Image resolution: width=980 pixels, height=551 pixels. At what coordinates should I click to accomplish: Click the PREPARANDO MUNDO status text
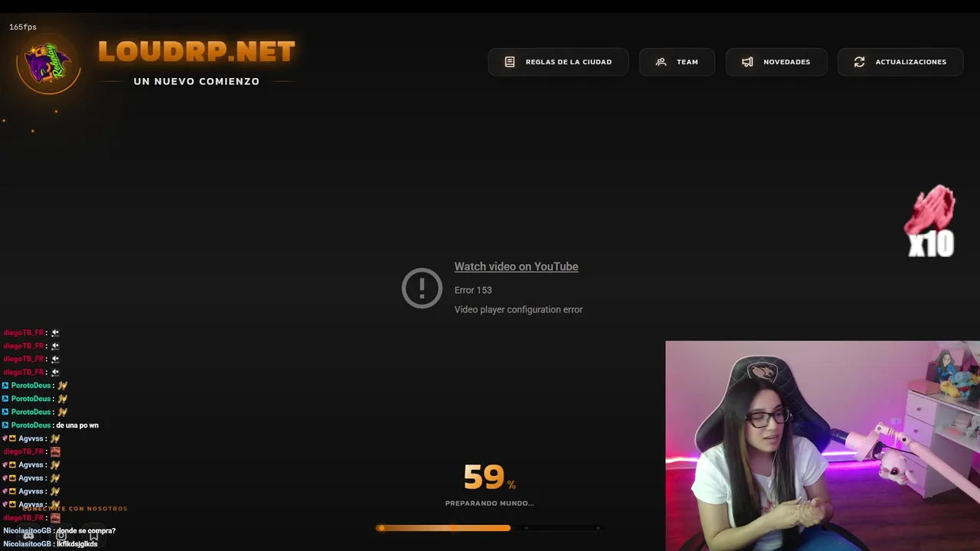point(490,503)
